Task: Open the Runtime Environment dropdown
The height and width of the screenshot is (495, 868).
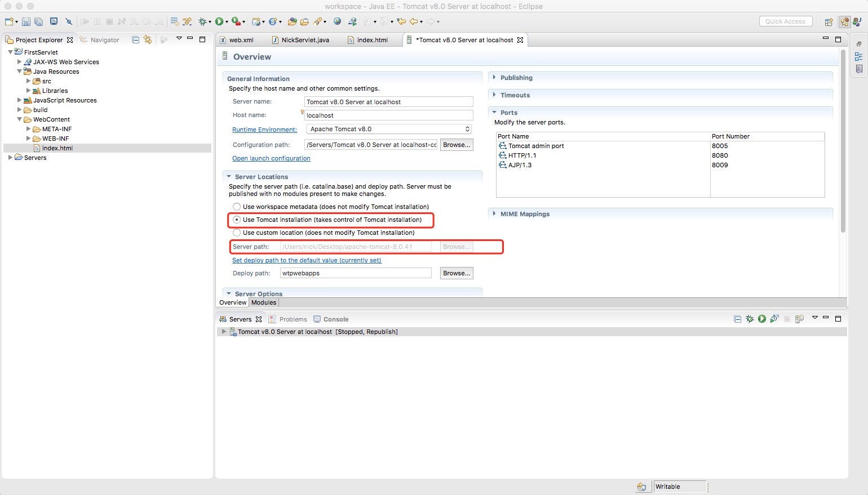Action: [x=389, y=129]
